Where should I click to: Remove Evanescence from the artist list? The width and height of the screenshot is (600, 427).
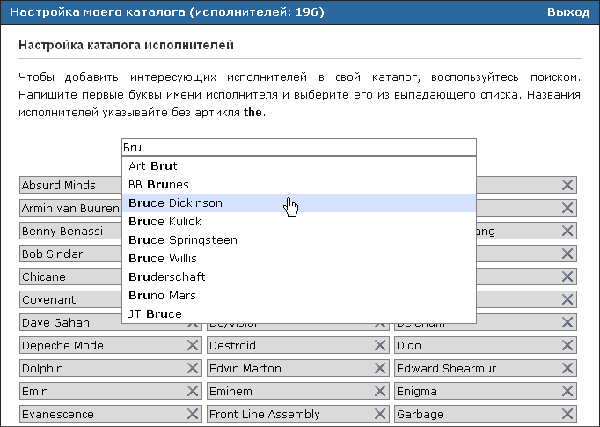tap(192, 414)
